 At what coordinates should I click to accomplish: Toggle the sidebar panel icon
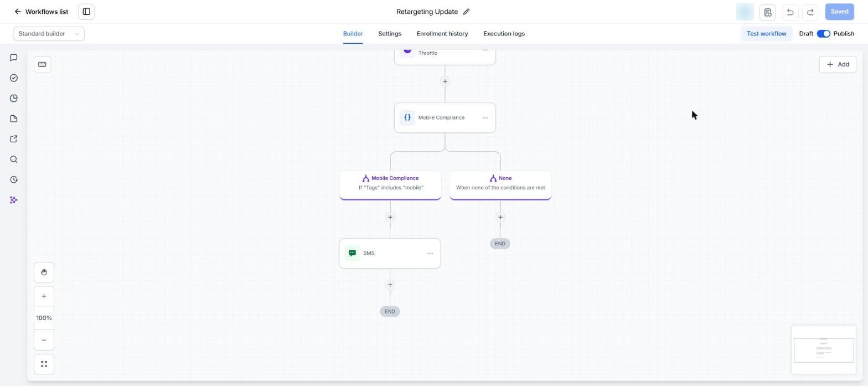[x=86, y=12]
